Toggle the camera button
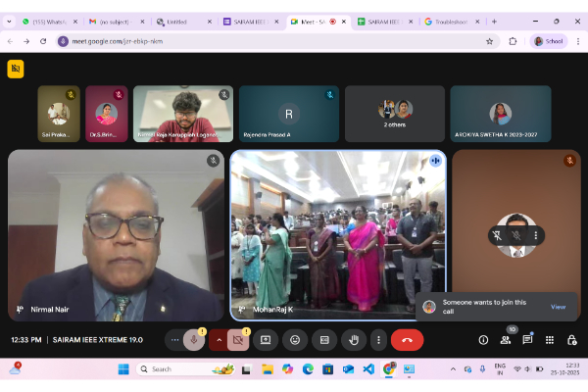The height and width of the screenshot is (392, 588). coord(237,340)
